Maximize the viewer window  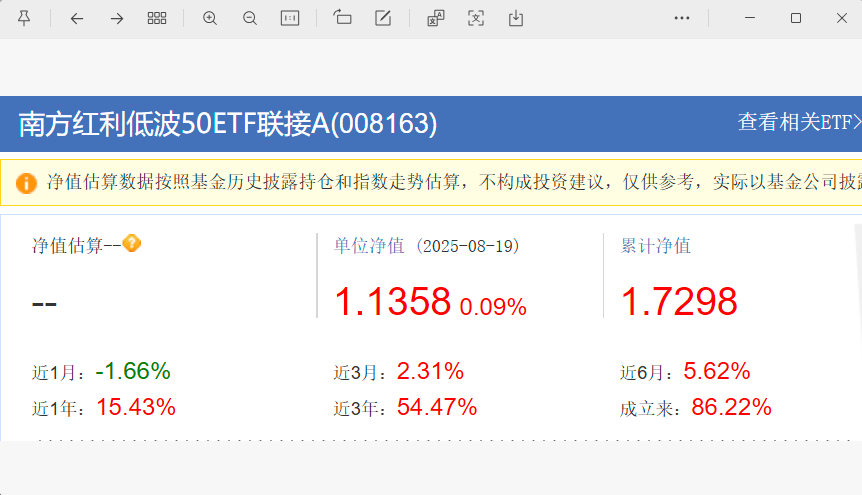click(795, 18)
